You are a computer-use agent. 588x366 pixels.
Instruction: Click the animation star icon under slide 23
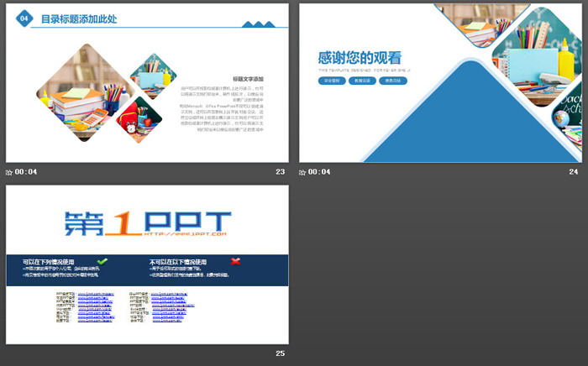[x=9, y=172]
